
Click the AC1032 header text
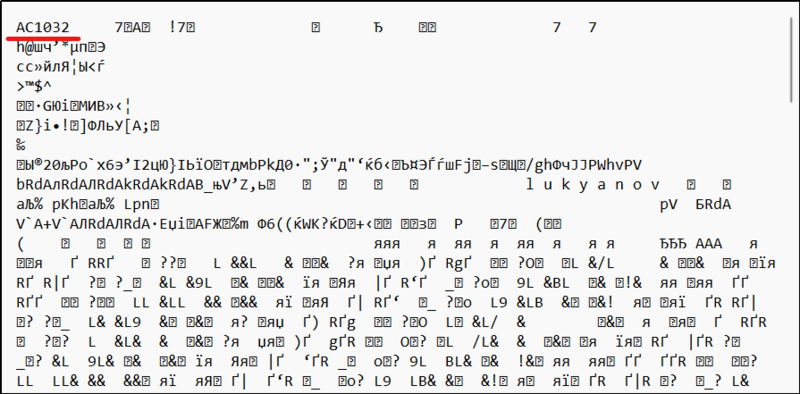click(x=43, y=28)
